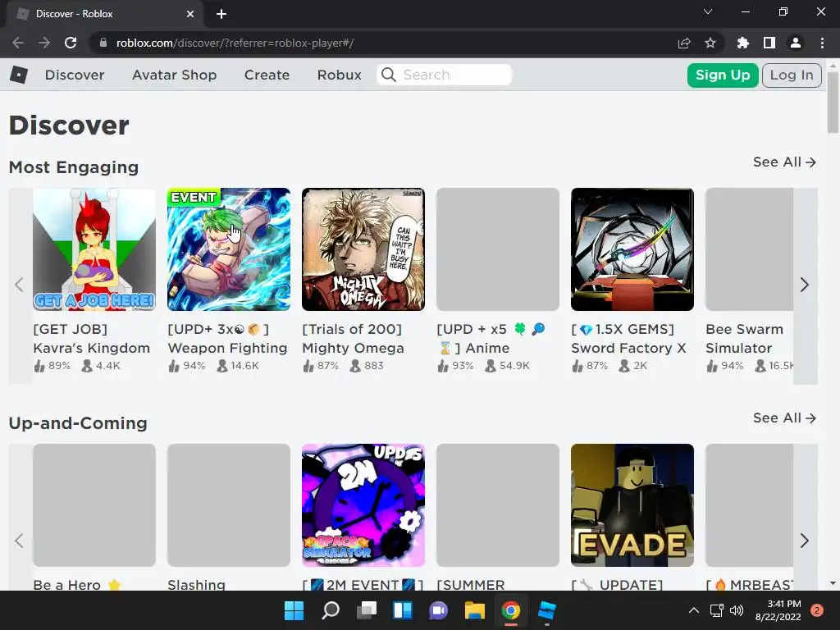Open network settings tray icon
The image size is (840, 630).
point(716,610)
